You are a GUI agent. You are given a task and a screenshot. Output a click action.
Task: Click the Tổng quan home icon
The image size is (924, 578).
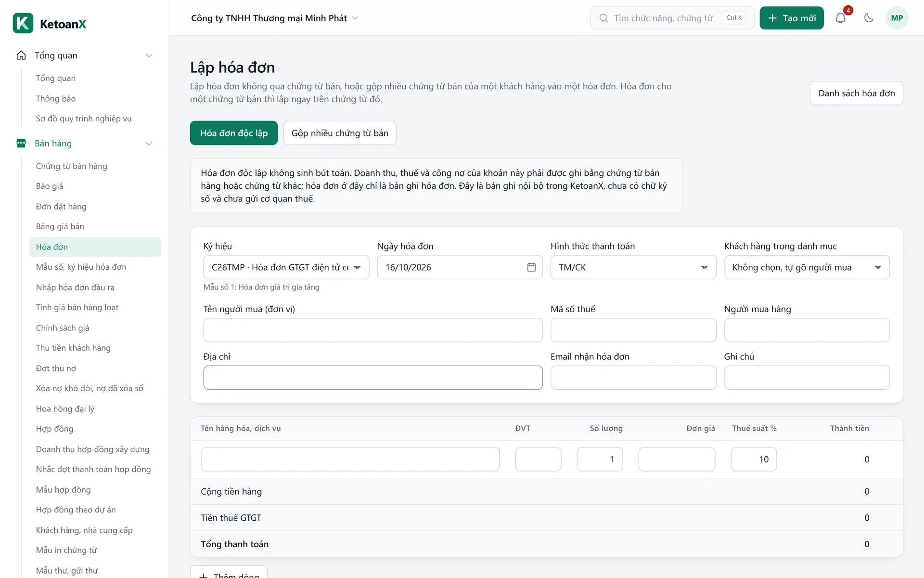pyautogui.click(x=21, y=55)
